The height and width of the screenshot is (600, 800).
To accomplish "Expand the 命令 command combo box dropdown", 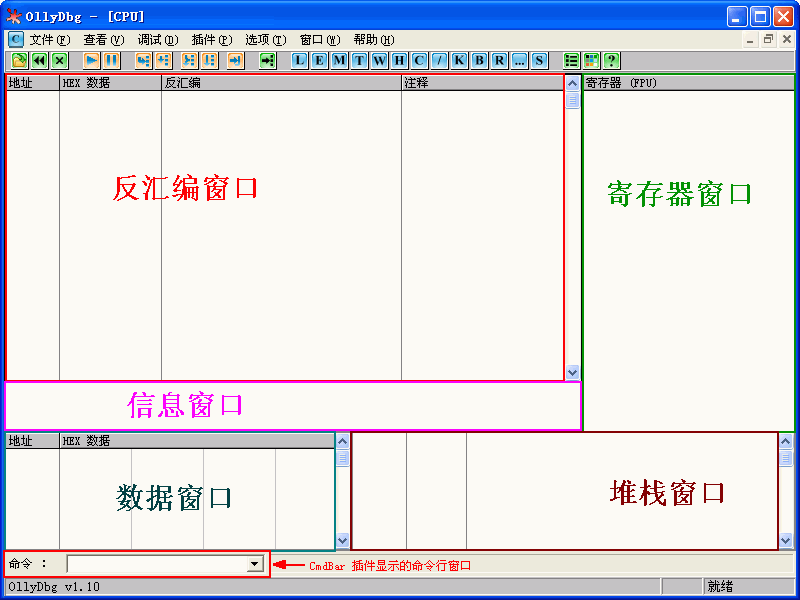I will 254,564.
